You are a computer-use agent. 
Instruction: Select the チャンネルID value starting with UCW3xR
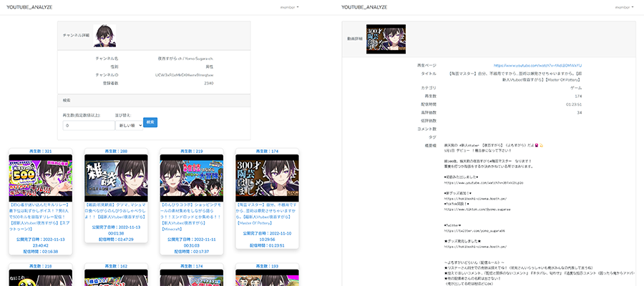click(x=184, y=75)
